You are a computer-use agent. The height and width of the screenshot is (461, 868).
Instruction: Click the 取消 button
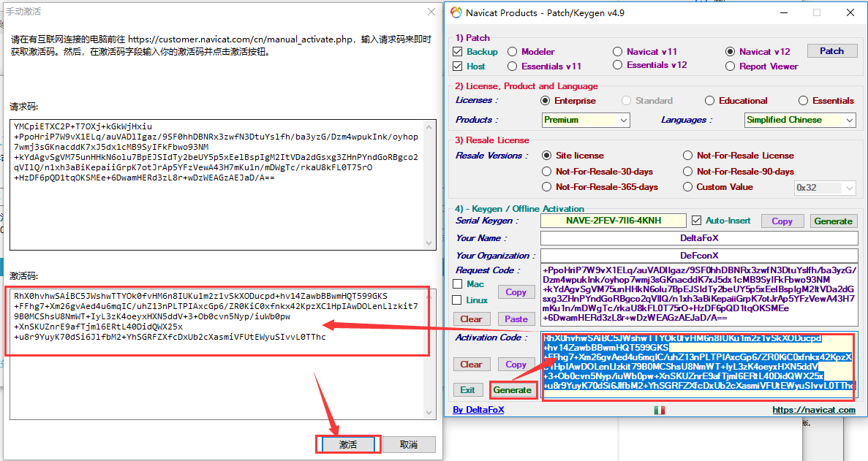[x=409, y=444]
